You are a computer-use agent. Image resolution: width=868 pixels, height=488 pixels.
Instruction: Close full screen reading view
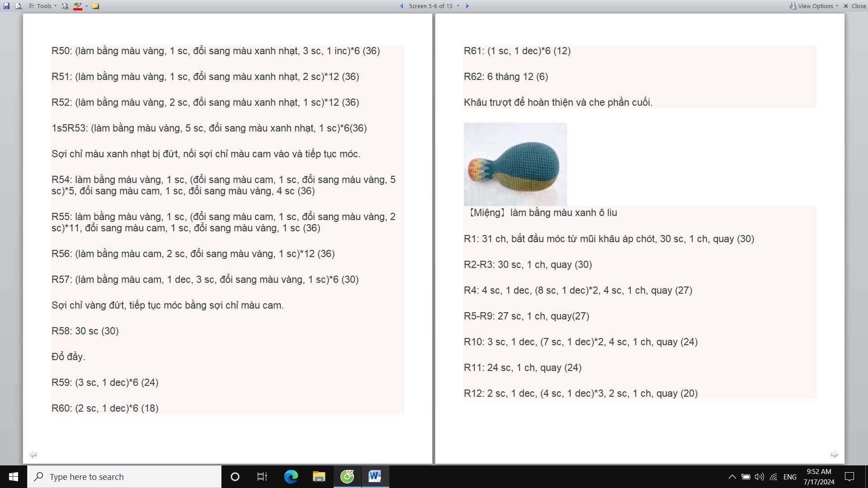(x=854, y=6)
